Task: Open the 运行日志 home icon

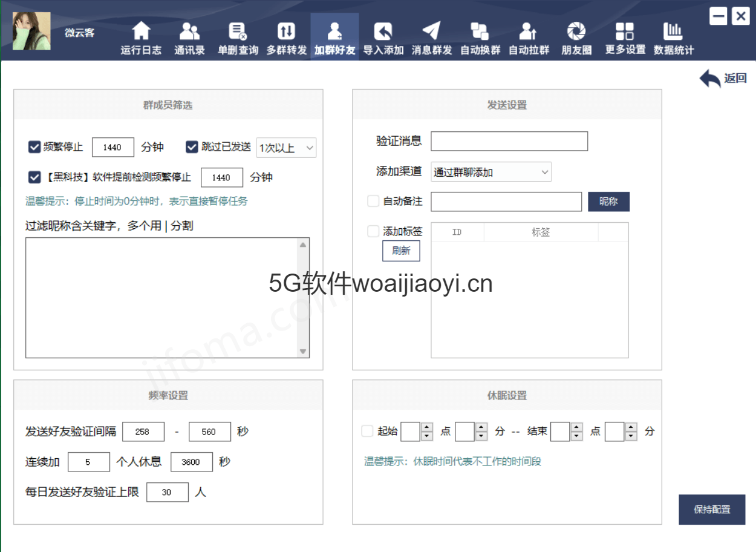Action: pos(141,31)
